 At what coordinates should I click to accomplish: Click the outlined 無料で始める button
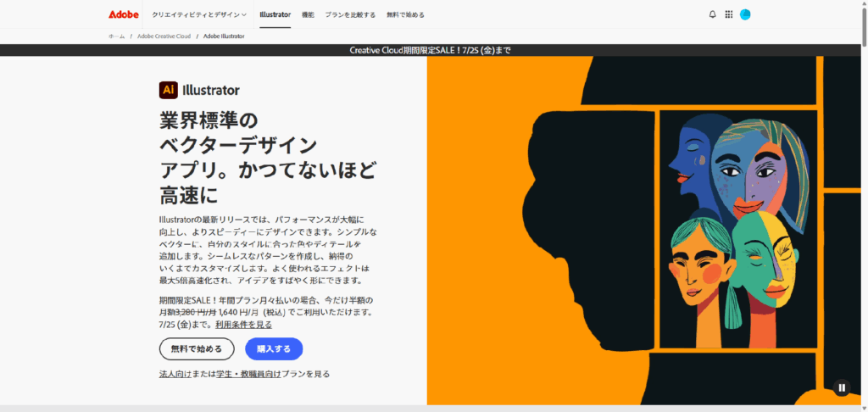[x=197, y=349]
